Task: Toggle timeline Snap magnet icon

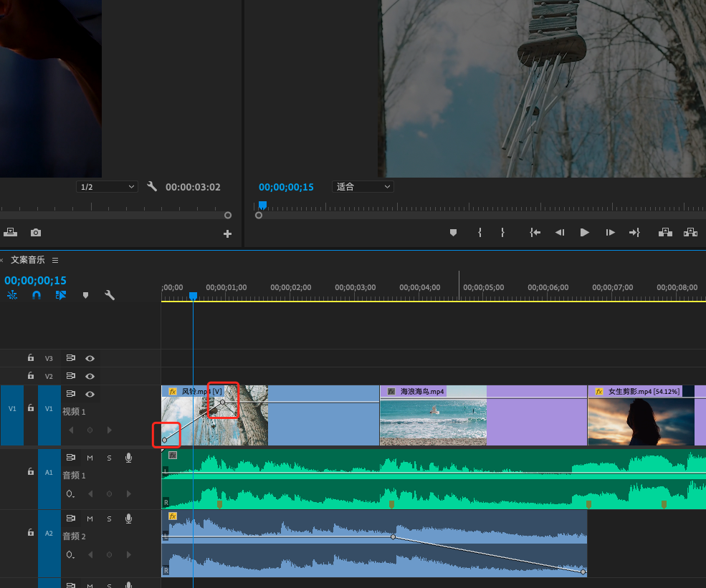Action: [37, 295]
